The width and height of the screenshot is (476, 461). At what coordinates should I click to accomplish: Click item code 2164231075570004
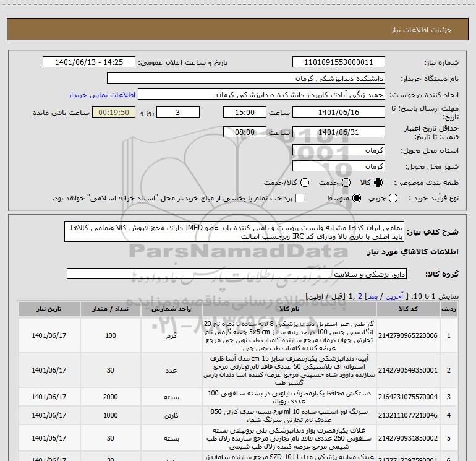408,397
